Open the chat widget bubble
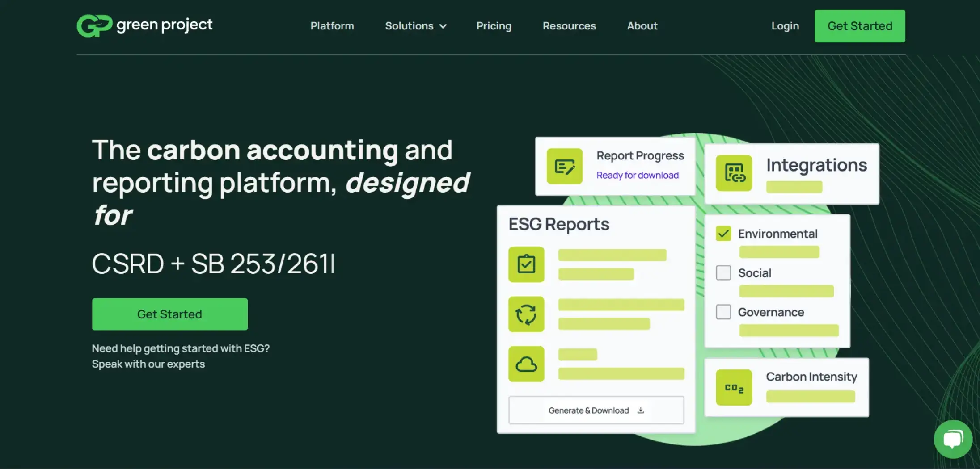This screenshot has width=980, height=469. (953, 439)
